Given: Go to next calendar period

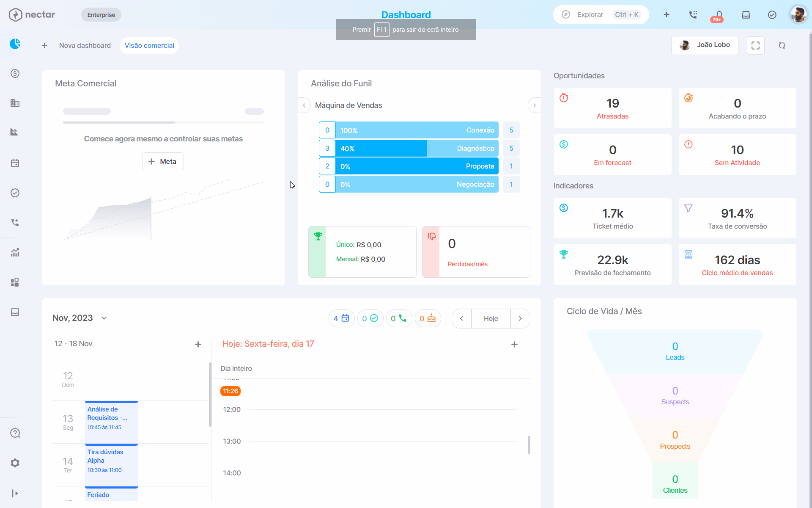Looking at the screenshot, I should point(520,318).
